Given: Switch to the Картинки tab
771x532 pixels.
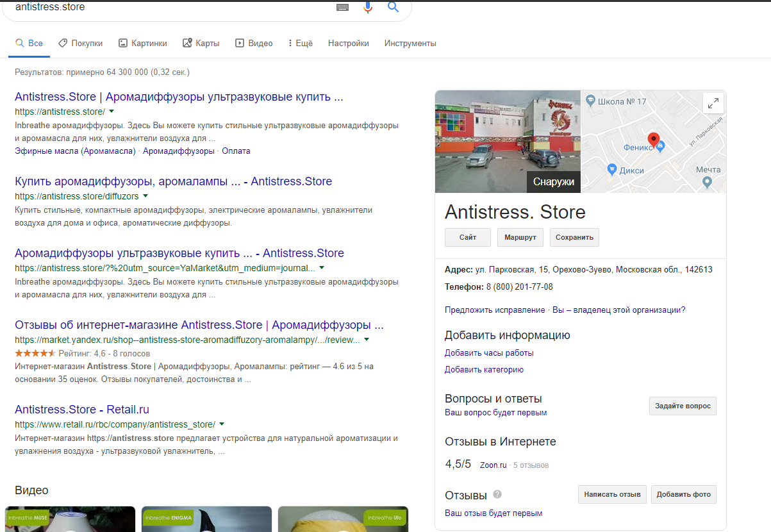Looking at the screenshot, I should pyautogui.click(x=143, y=43).
